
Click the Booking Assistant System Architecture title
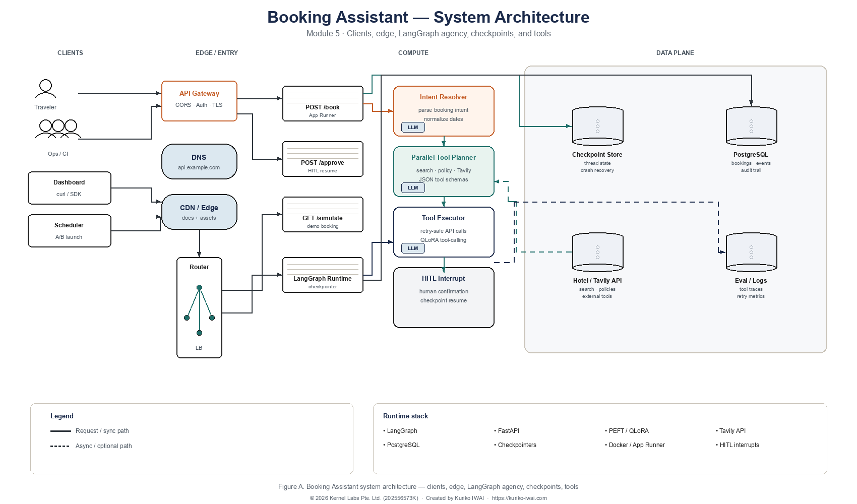(428, 17)
